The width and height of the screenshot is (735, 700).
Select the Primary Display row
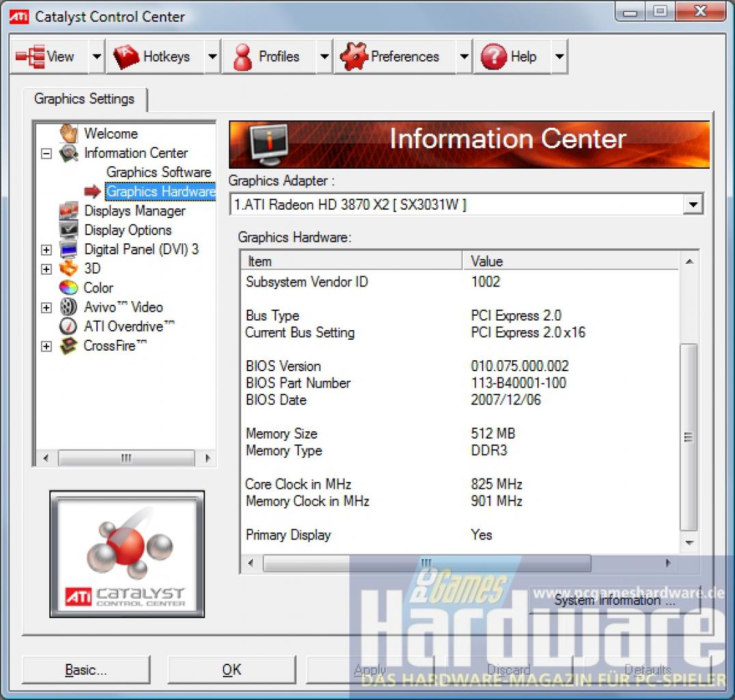coord(459,535)
